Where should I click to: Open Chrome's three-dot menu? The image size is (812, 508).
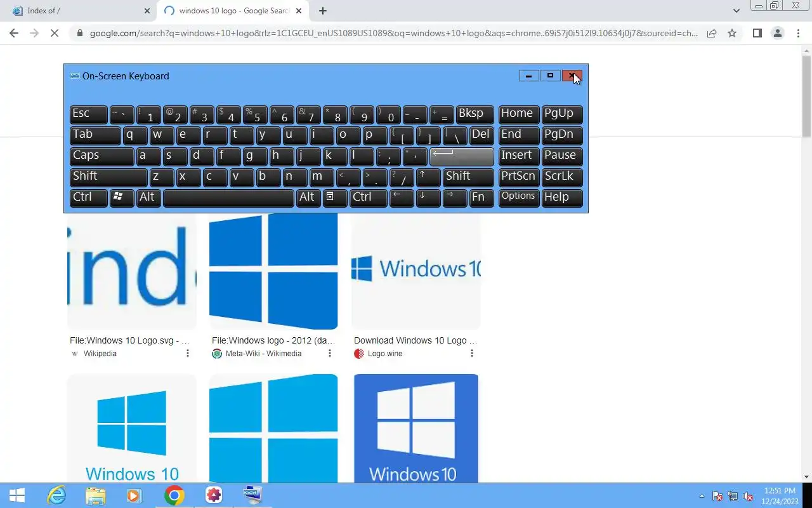coord(797,33)
